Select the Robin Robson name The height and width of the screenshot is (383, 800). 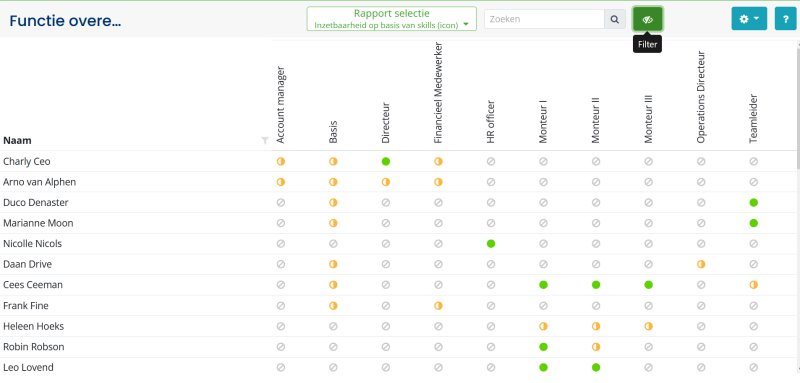pyautogui.click(x=34, y=347)
